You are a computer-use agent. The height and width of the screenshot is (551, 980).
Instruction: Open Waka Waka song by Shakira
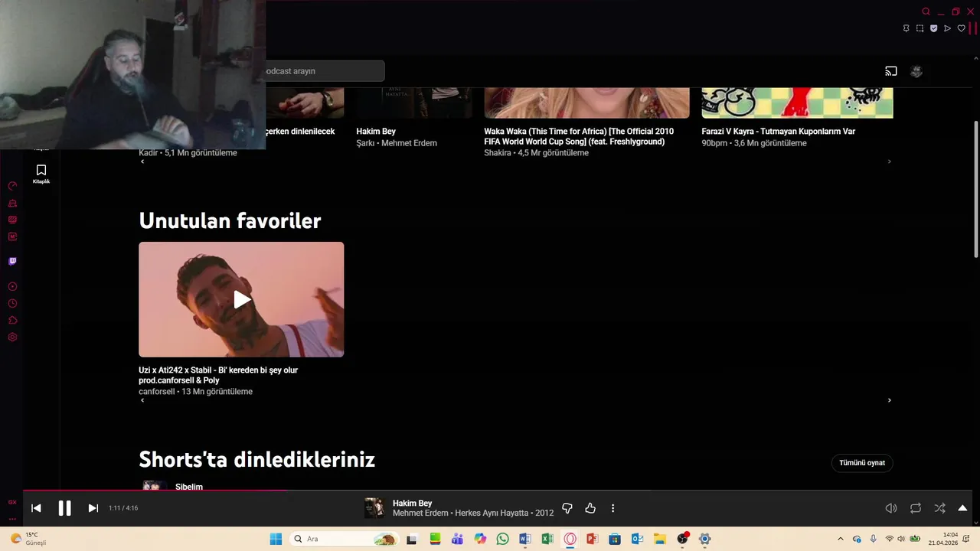579,136
